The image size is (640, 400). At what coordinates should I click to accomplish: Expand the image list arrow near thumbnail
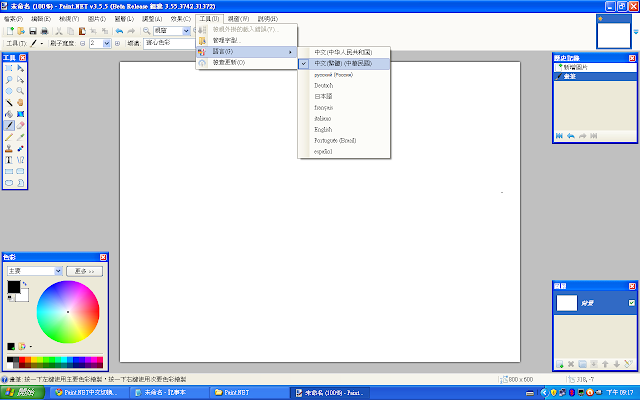click(x=636, y=31)
